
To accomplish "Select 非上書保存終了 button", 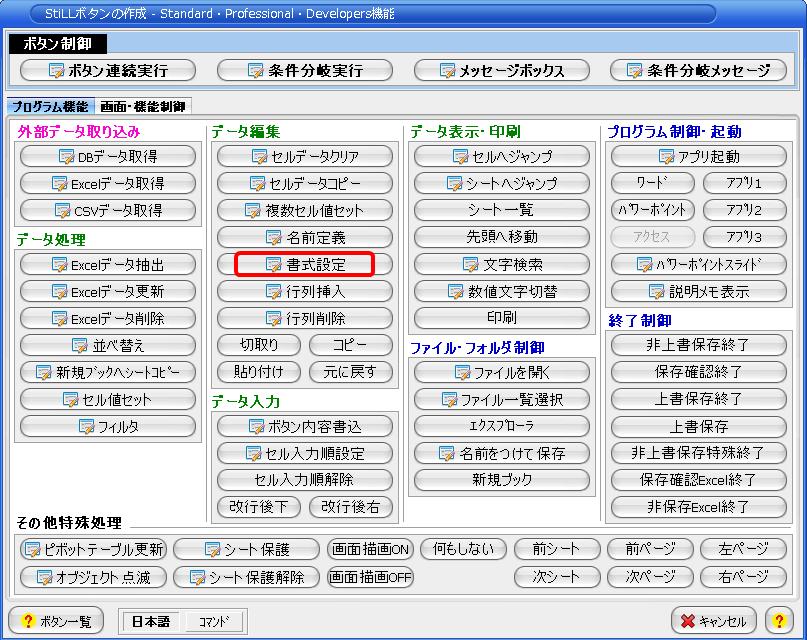I will tap(698, 345).
